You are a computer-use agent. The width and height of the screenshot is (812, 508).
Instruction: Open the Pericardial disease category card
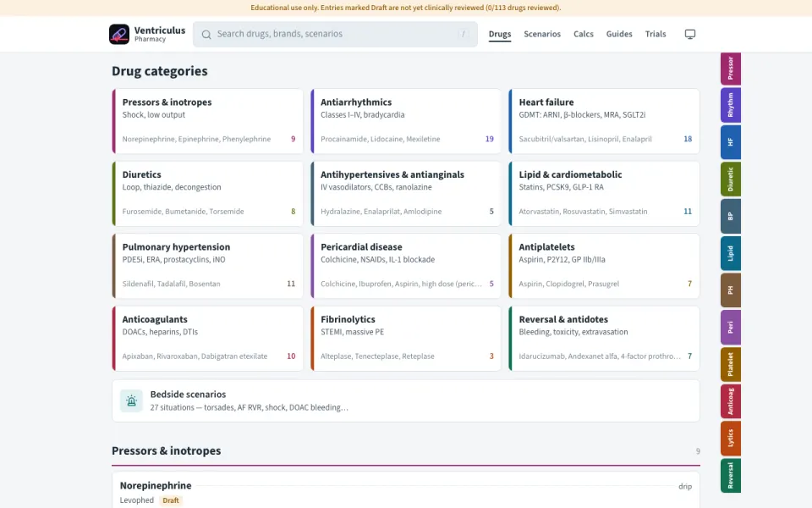(x=406, y=266)
